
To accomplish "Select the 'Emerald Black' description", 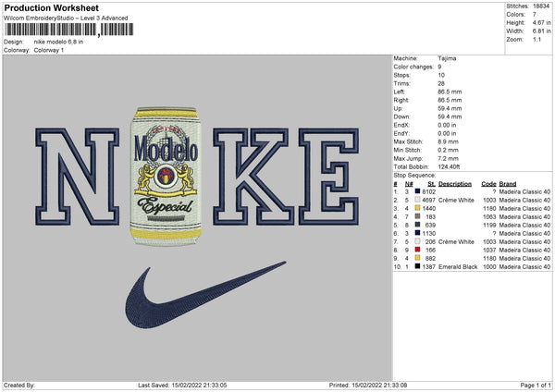I will pos(458,266).
